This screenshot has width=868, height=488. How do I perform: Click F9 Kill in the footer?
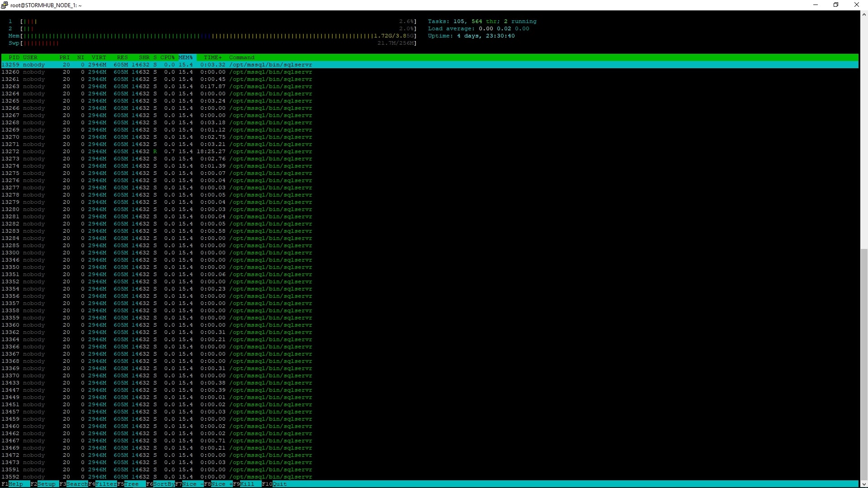pos(247,484)
